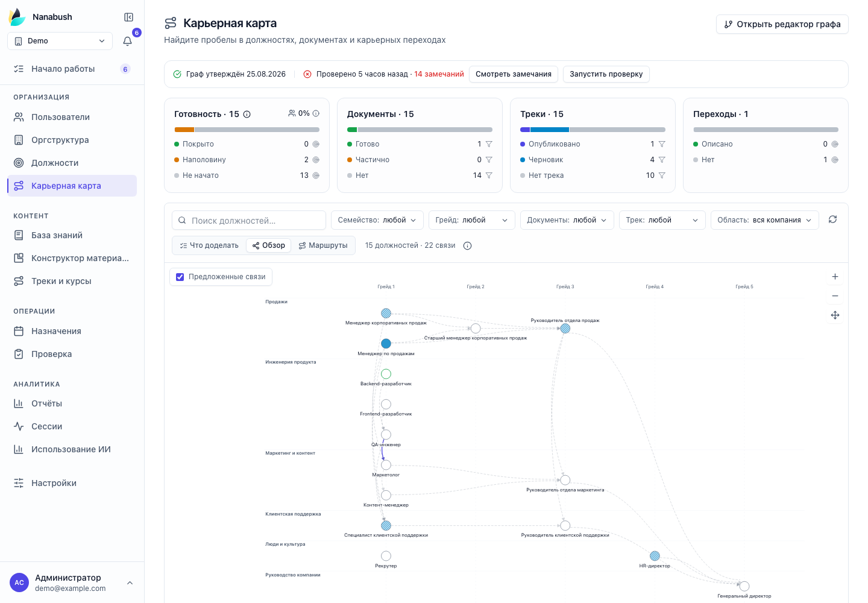Open the Demo workspace selector
868x603 pixels.
point(60,41)
